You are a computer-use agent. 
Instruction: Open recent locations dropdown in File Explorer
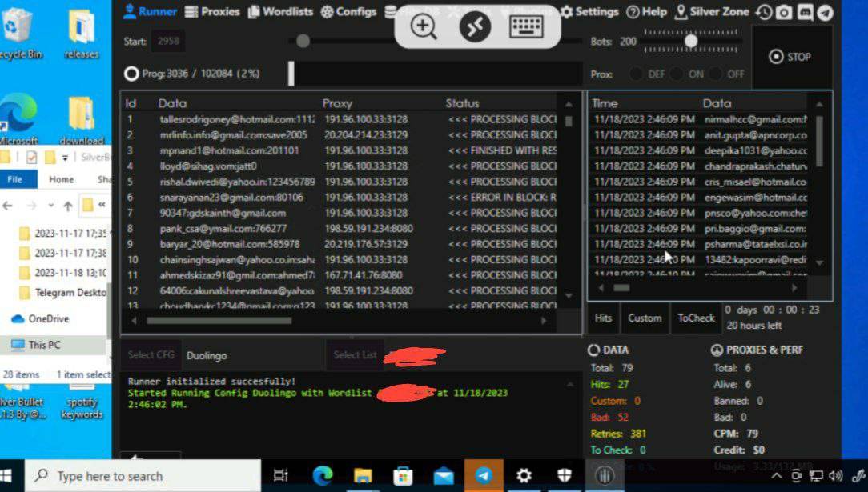click(51, 206)
